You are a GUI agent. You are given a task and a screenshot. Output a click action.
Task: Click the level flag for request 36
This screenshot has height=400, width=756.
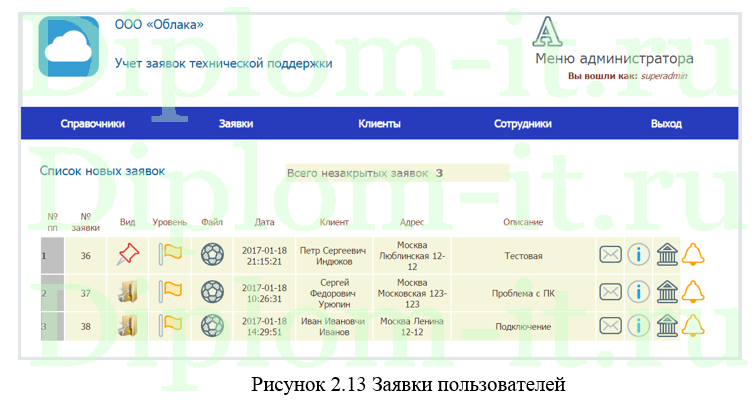[x=170, y=253]
